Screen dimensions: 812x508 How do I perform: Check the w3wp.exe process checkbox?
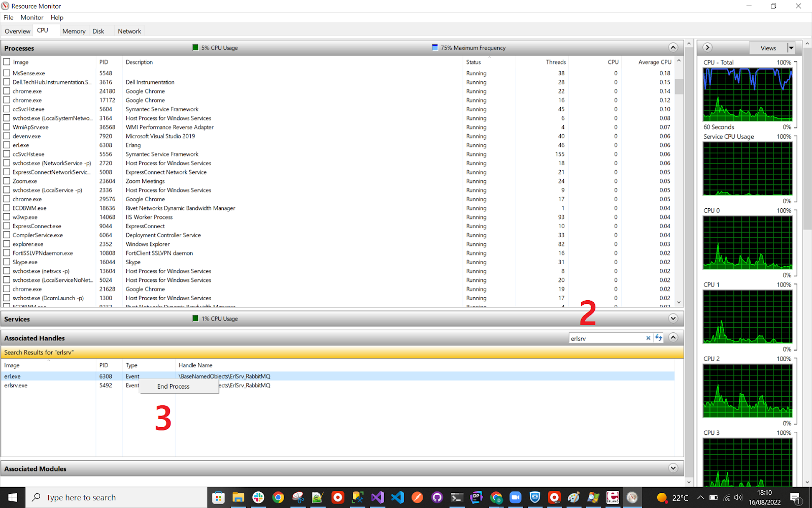pos(7,217)
